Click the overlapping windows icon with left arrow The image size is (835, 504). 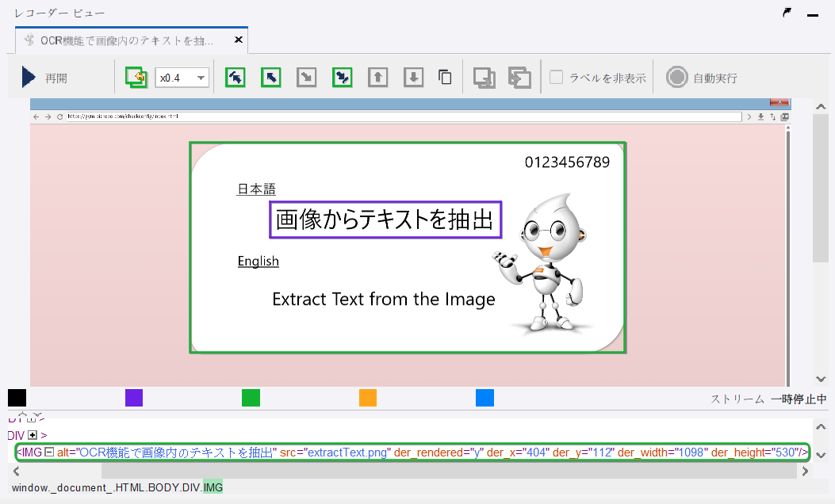519,78
